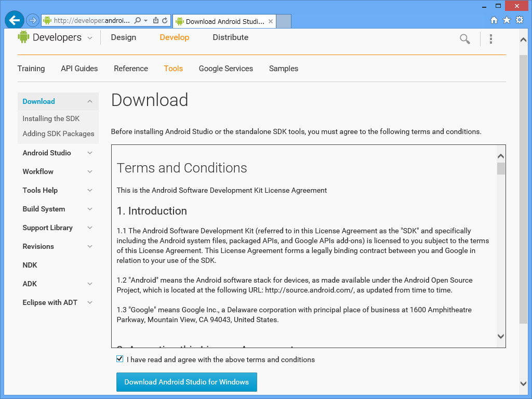Open Support Library sidebar item

click(x=47, y=228)
